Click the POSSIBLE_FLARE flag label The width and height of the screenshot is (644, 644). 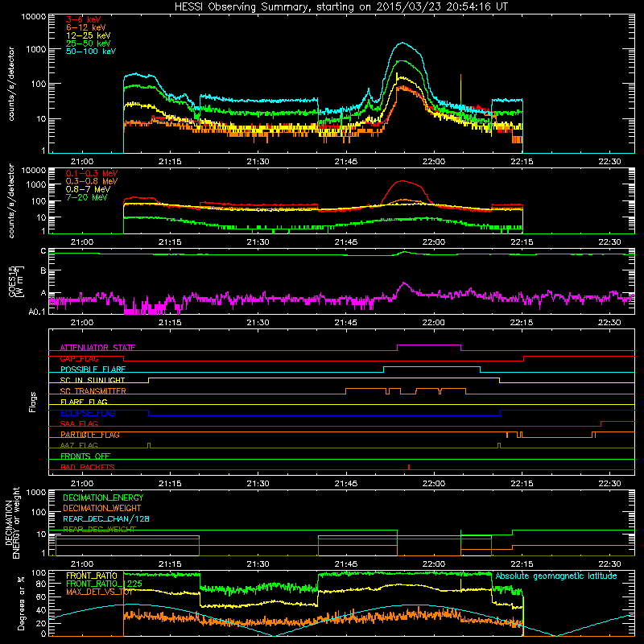tap(93, 369)
